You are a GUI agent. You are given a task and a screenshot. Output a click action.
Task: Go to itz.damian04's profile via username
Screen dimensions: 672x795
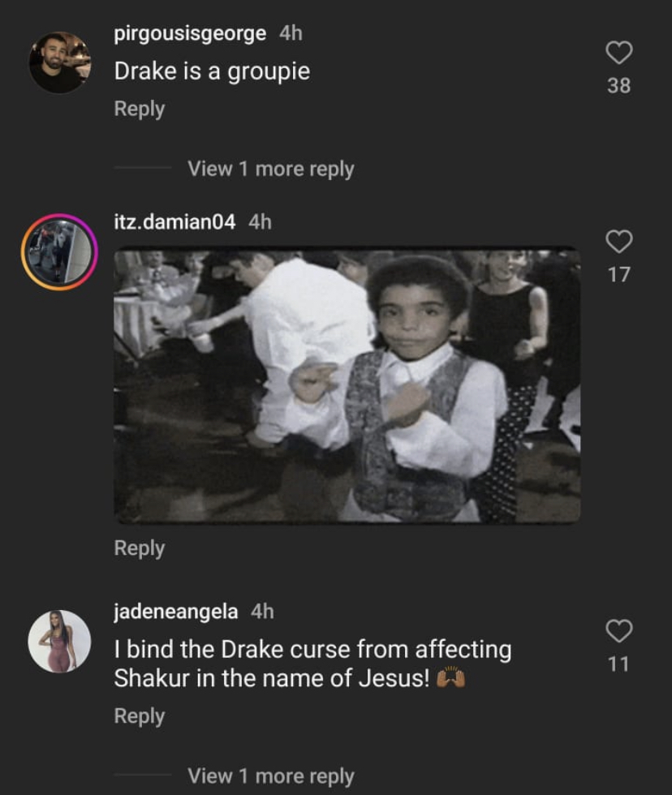(174, 221)
